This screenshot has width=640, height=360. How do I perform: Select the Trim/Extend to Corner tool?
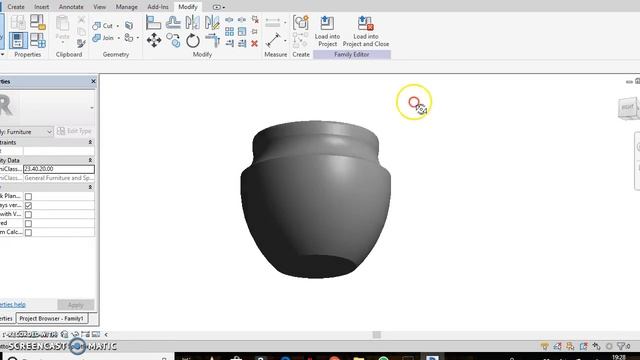click(212, 40)
